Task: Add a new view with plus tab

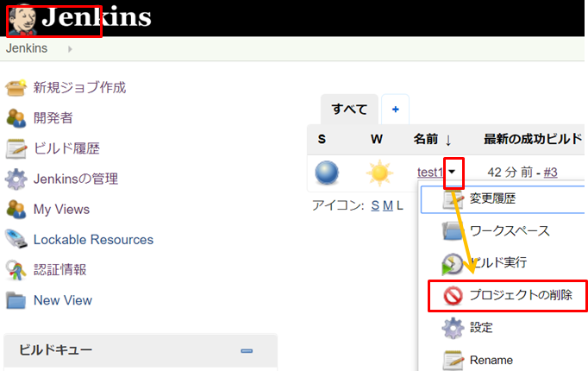Action: [x=395, y=110]
